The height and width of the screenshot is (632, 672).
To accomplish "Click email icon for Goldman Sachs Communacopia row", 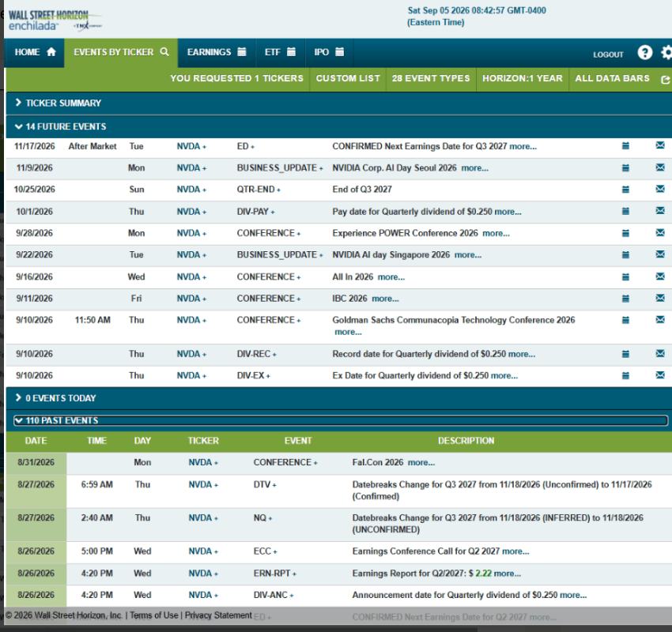I will pyautogui.click(x=660, y=319).
